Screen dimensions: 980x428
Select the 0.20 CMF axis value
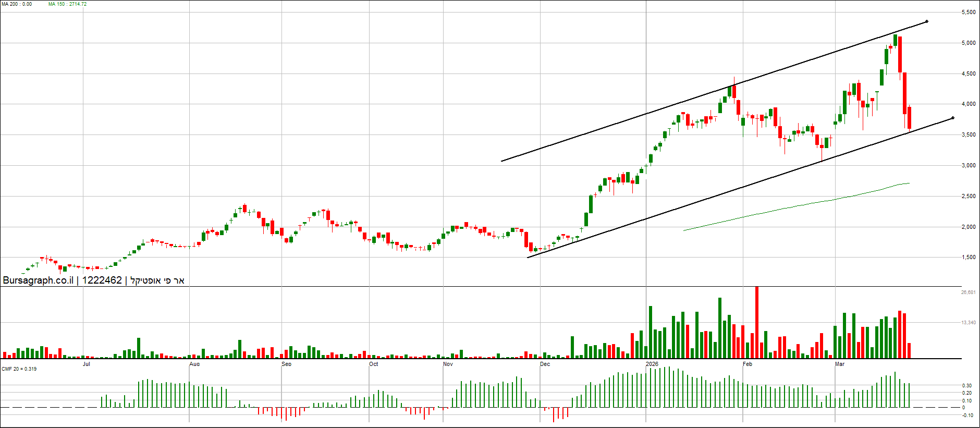tap(967, 393)
